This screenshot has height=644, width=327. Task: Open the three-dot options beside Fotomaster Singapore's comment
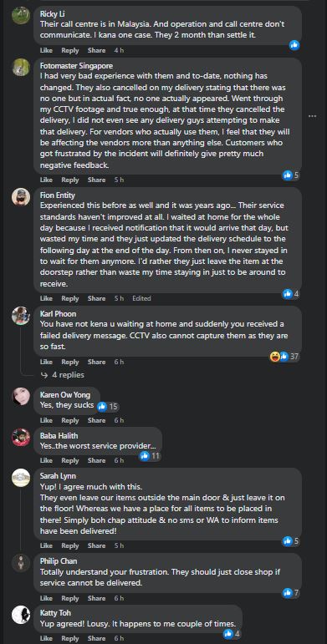[313, 116]
